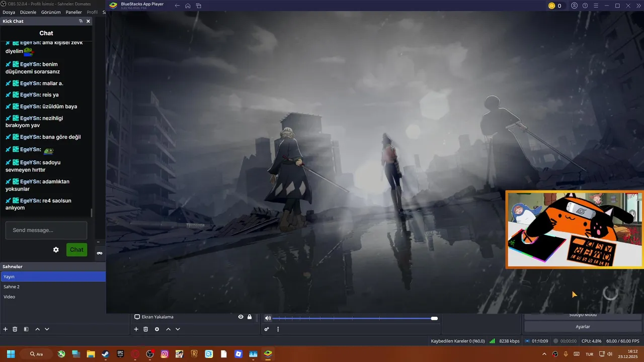Show hidden system tray icons chevron
Screen dimensions: 644x362
(544, 354)
